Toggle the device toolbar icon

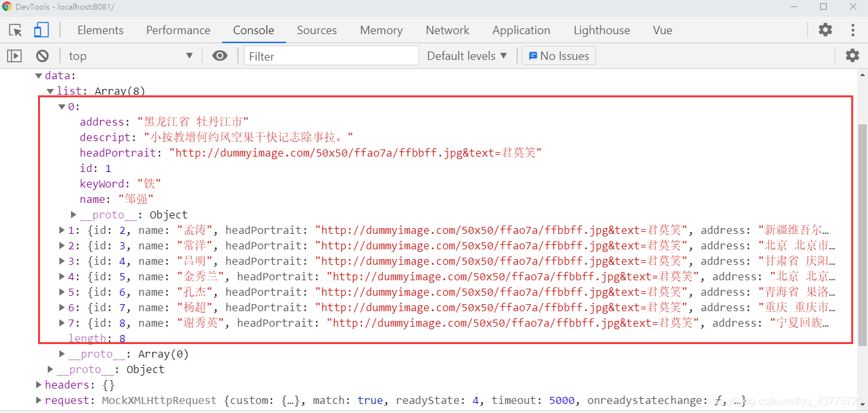tap(41, 30)
